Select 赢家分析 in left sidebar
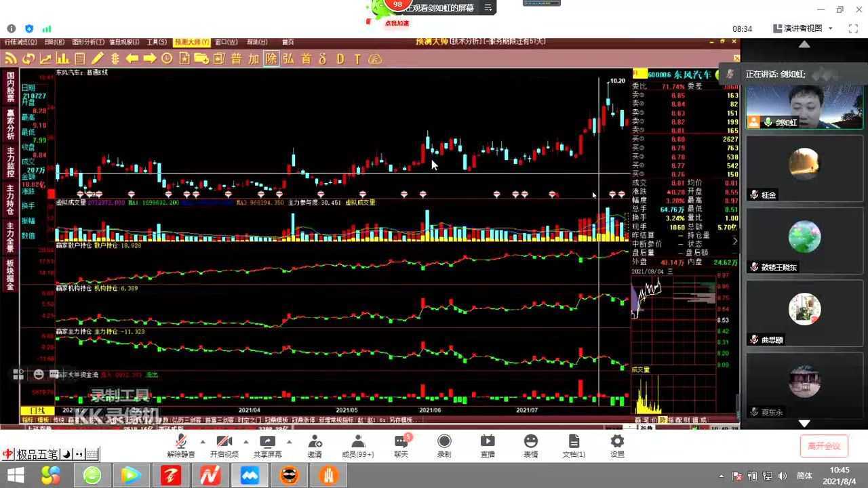 [10, 125]
